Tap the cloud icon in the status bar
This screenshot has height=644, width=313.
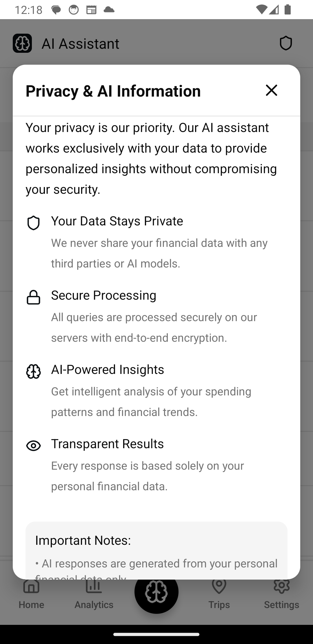pos(110,10)
